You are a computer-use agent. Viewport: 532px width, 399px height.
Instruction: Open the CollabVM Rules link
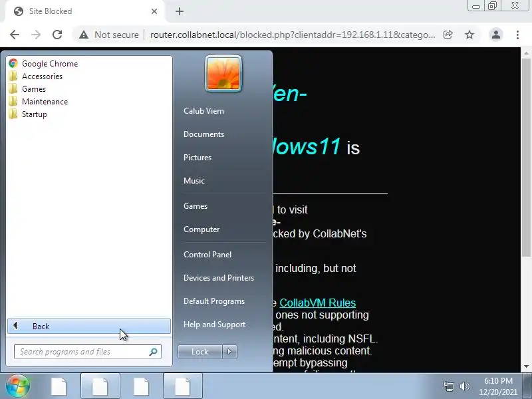click(x=318, y=303)
